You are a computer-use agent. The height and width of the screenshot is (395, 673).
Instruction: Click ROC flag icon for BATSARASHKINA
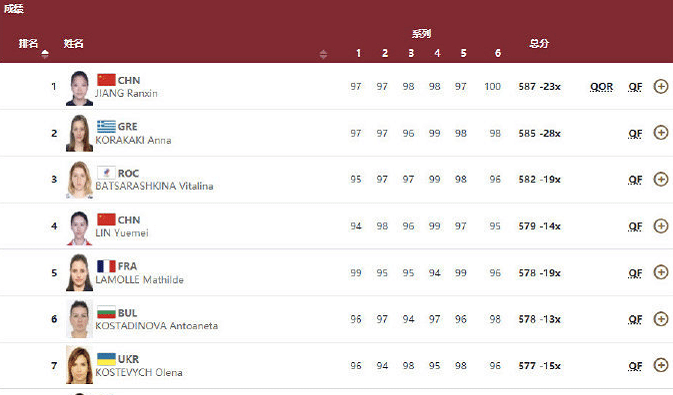tap(106, 173)
